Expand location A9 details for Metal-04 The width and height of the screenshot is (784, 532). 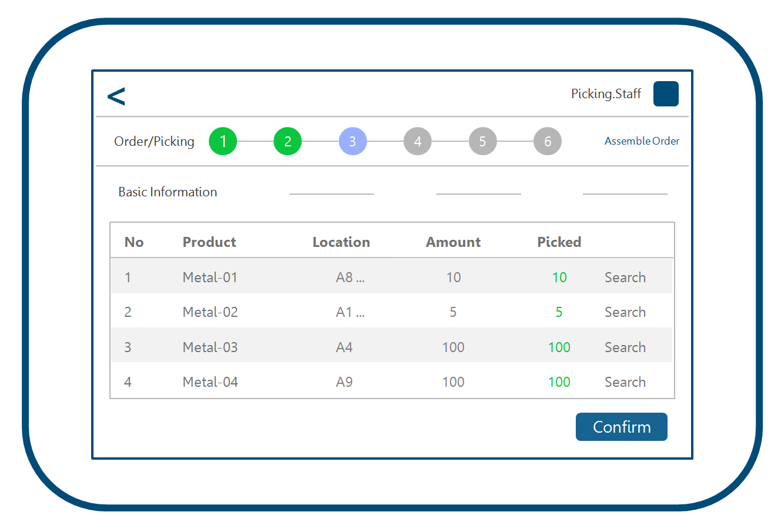coord(345,382)
